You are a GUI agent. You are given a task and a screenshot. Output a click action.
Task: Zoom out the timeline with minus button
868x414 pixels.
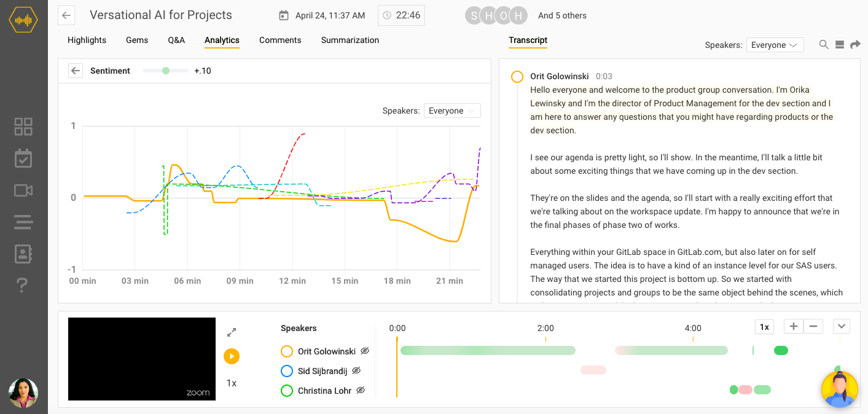click(813, 326)
